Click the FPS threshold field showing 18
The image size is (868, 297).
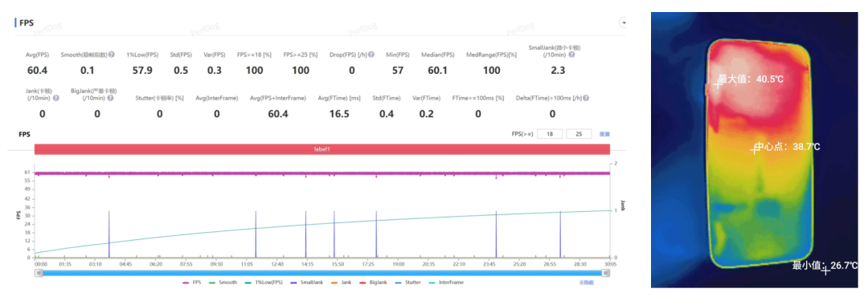pyautogui.click(x=551, y=134)
